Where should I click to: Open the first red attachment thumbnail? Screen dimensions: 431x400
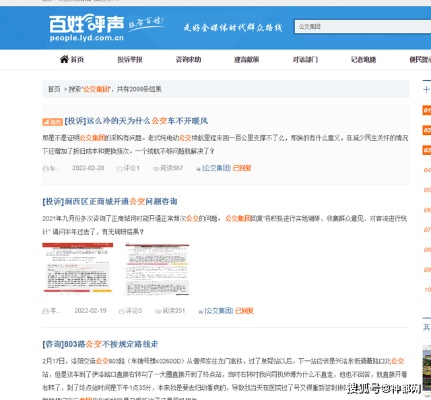[x=78, y=268]
